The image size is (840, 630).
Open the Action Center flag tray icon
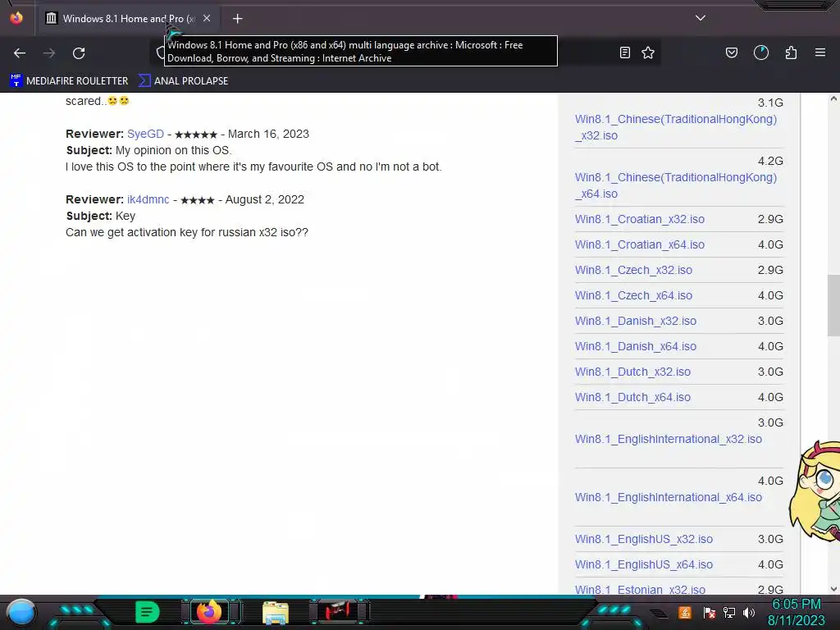point(710,613)
